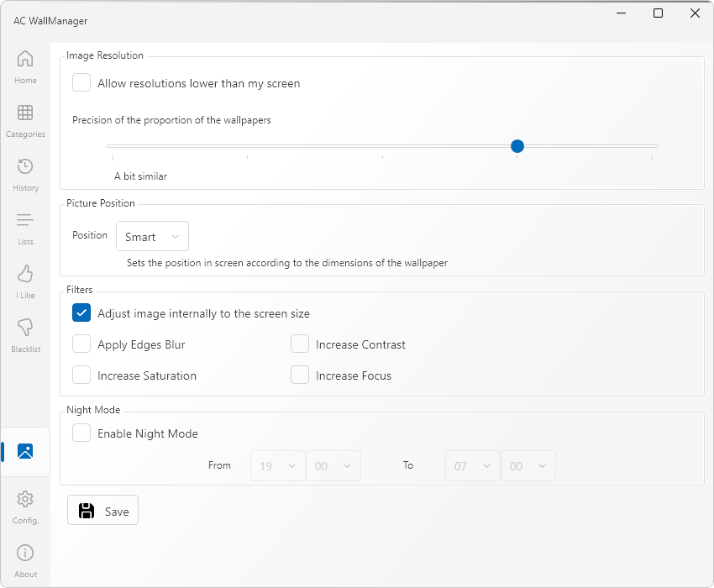Open the Config gear icon
This screenshot has height=588, width=714.
(x=25, y=500)
